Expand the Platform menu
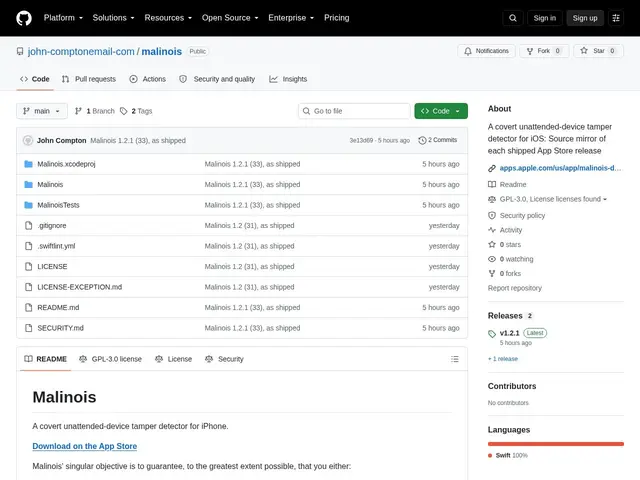 point(63,18)
